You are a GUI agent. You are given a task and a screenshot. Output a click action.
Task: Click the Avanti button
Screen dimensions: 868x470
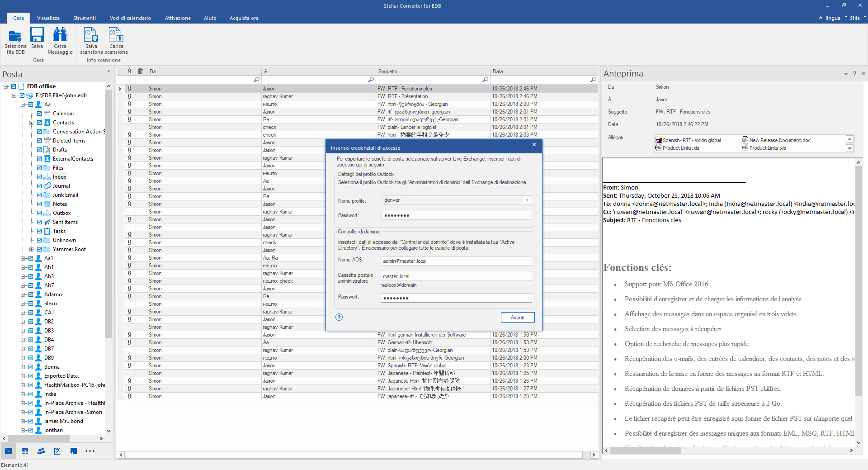(x=517, y=318)
